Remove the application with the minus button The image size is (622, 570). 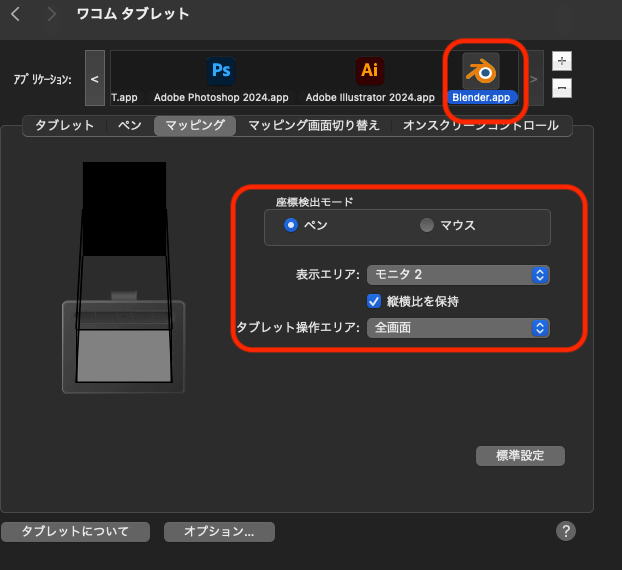(562, 88)
